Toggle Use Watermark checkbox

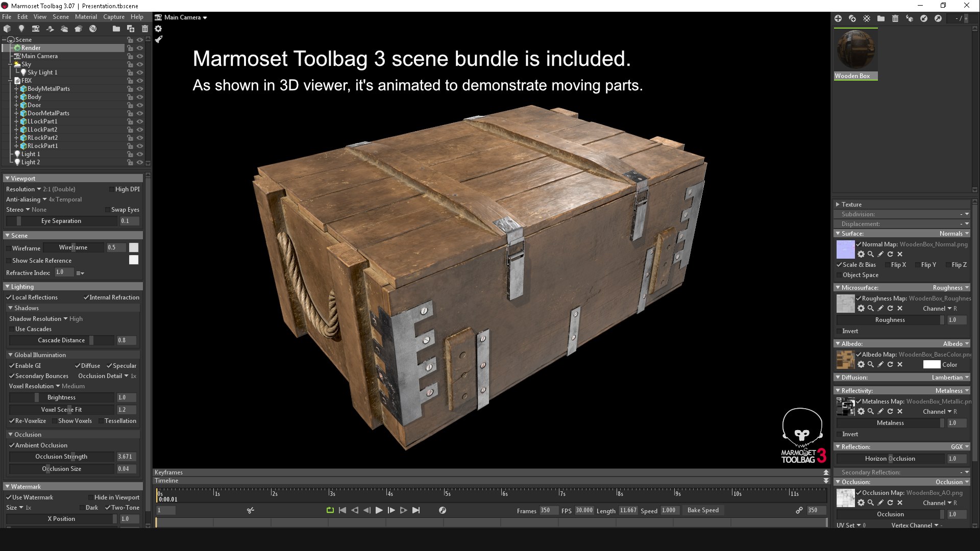pos(9,497)
